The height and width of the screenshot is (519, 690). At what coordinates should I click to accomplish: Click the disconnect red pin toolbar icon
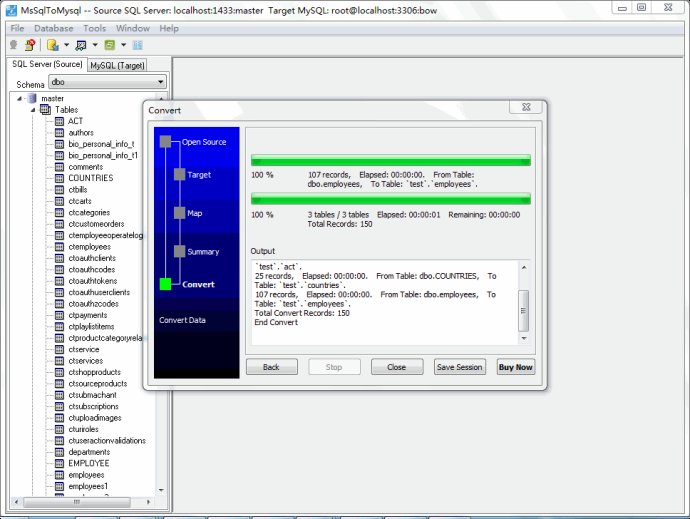30,44
